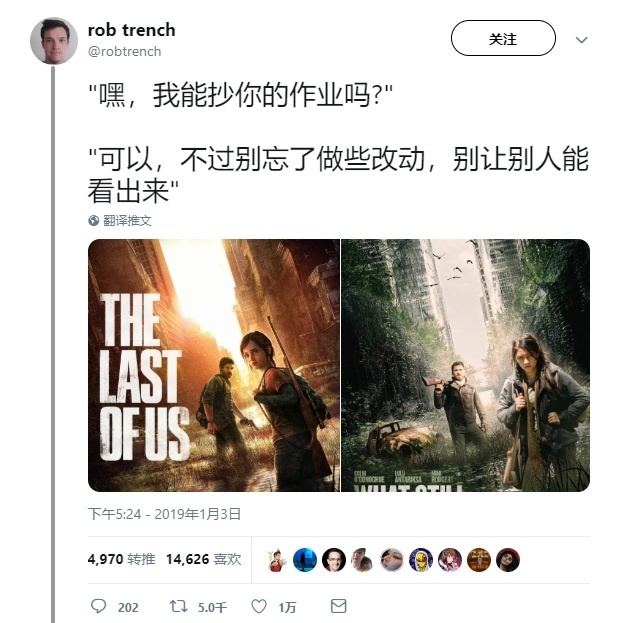Click liker avatar of man with glasses
This screenshot has height=623, width=629.
334,560
